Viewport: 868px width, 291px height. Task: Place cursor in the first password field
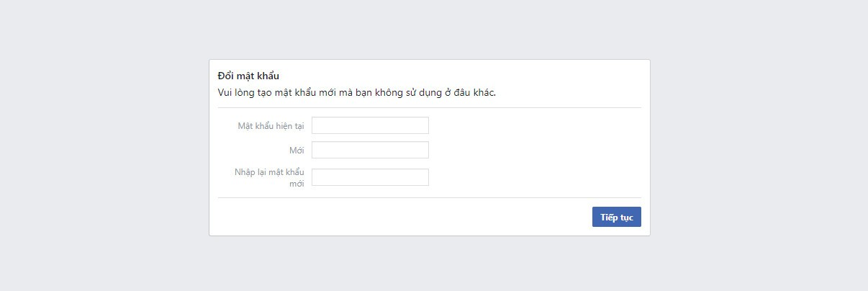370,125
